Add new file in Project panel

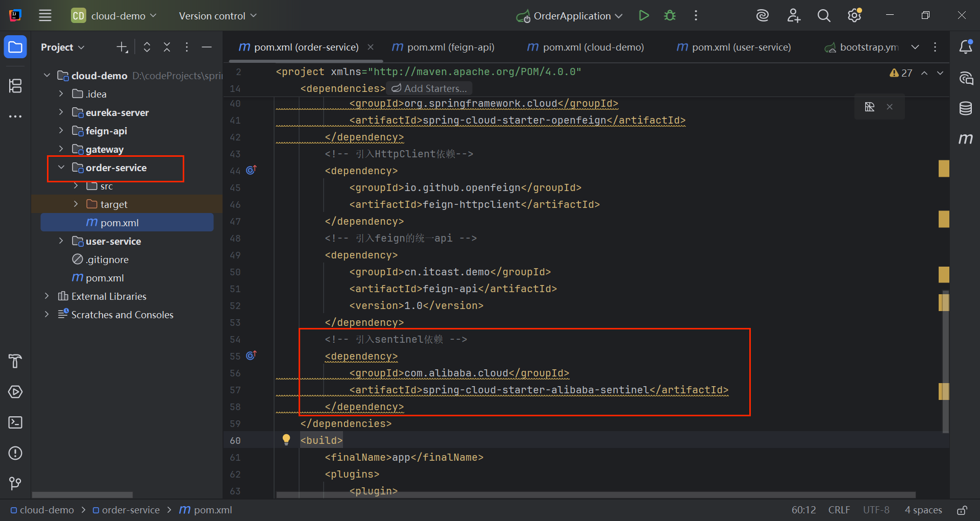pos(122,48)
